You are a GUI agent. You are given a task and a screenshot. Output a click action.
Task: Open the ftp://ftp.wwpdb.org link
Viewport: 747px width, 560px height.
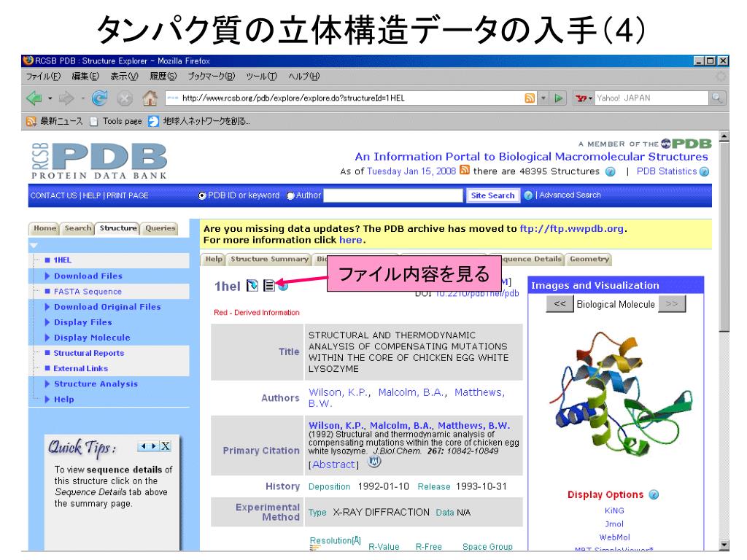tap(571, 228)
